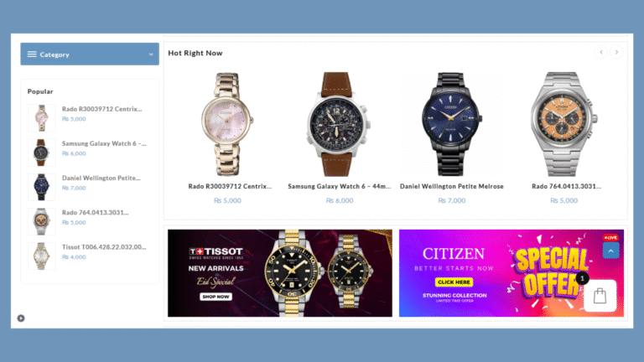644x362 pixels.
Task: Click Shop Now on Tissot banner
Action: pos(216,297)
